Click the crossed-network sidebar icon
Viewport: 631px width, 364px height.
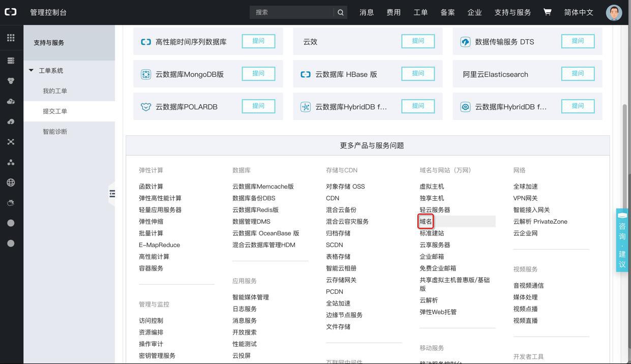point(11,142)
